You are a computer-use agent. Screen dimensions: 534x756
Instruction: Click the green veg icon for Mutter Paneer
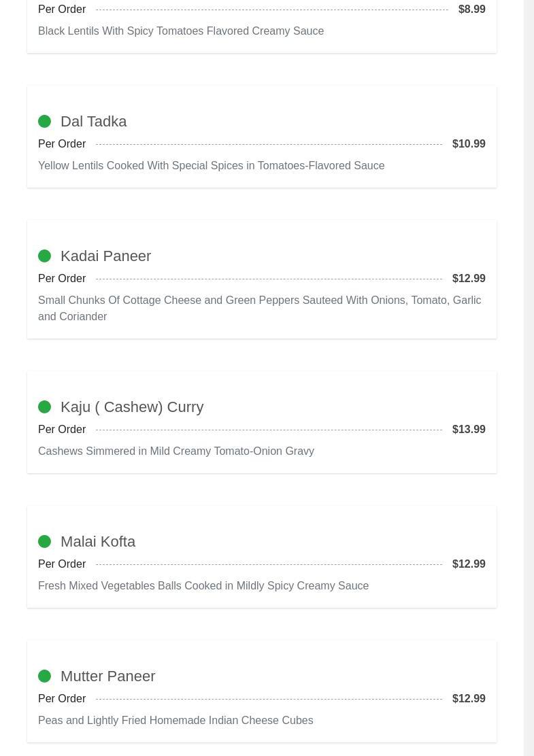pos(44,676)
